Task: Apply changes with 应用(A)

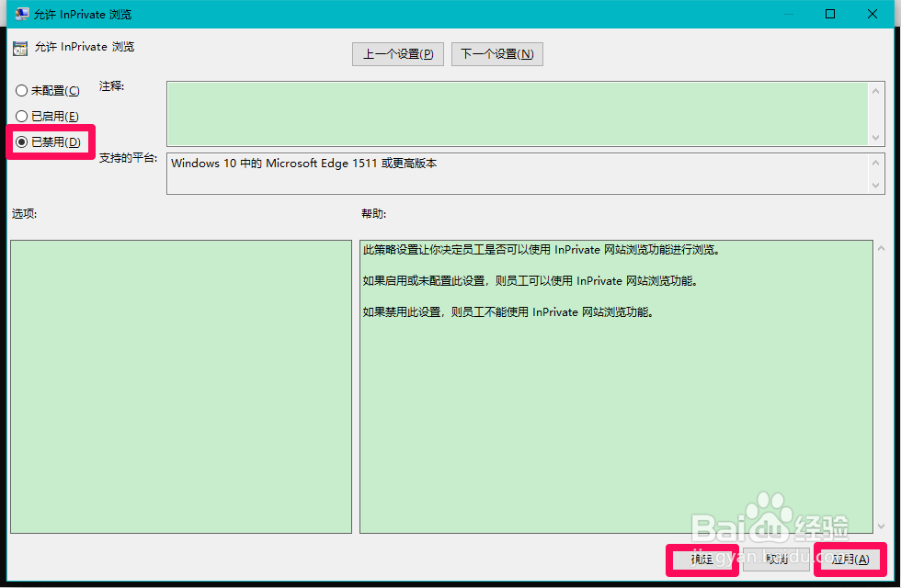Action: [x=850, y=560]
